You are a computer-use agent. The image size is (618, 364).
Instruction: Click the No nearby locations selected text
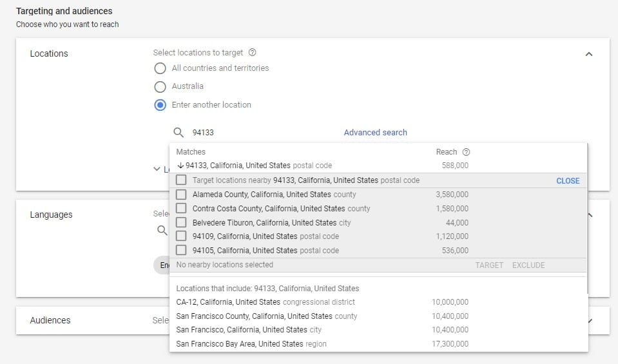(x=225, y=265)
